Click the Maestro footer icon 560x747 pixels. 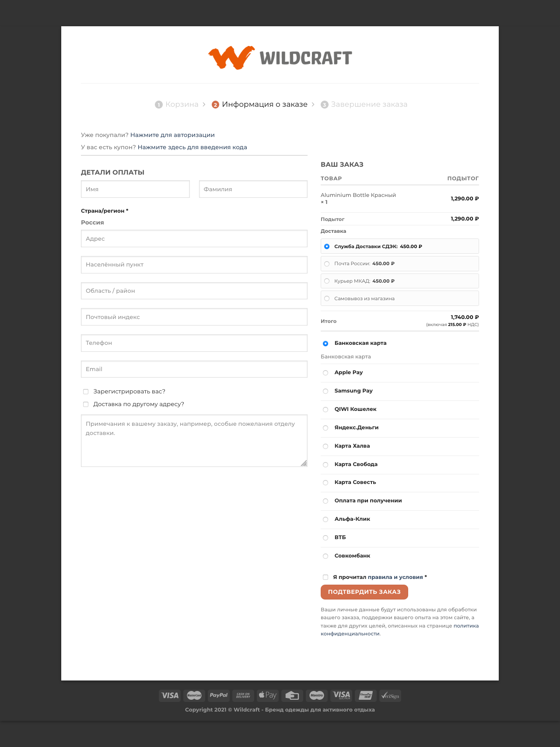click(316, 695)
